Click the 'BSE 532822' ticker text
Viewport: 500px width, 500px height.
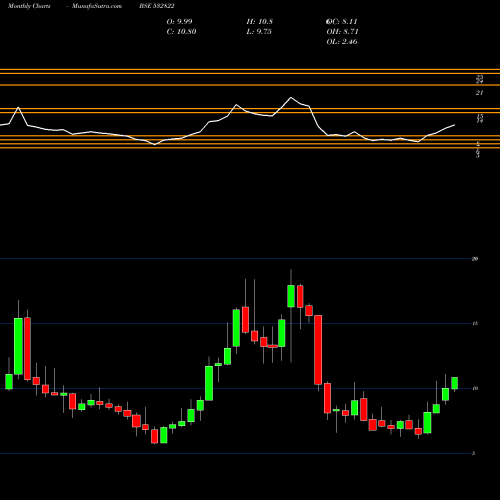[x=157, y=6]
